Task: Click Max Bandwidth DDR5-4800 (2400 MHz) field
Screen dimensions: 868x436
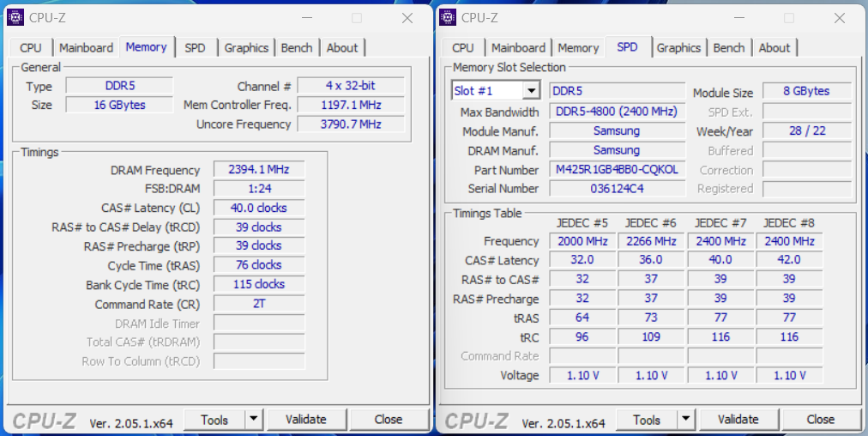Action: (618, 112)
